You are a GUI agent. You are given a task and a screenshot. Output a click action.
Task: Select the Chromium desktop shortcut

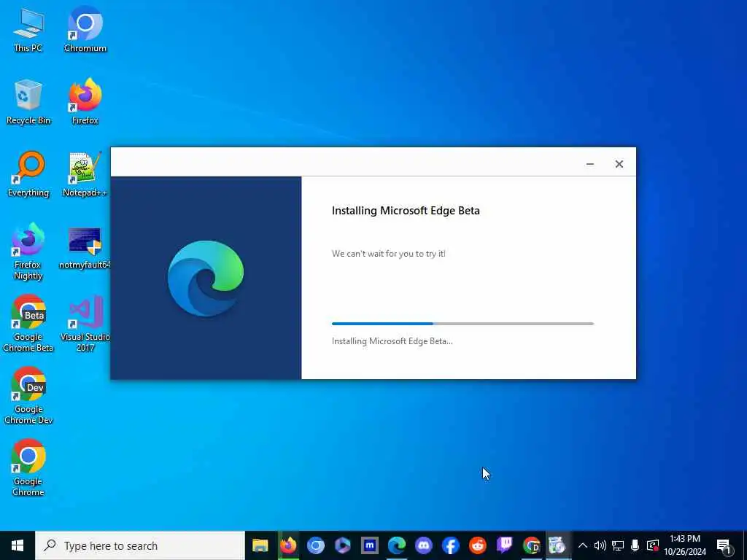tap(85, 29)
